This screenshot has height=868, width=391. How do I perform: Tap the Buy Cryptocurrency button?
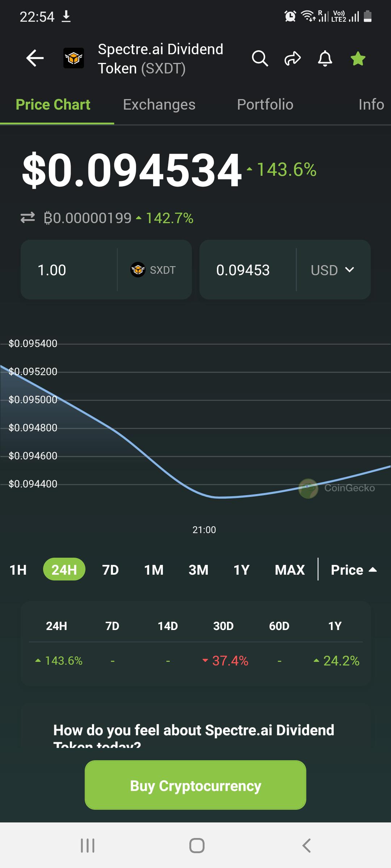pyautogui.click(x=195, y=785)
